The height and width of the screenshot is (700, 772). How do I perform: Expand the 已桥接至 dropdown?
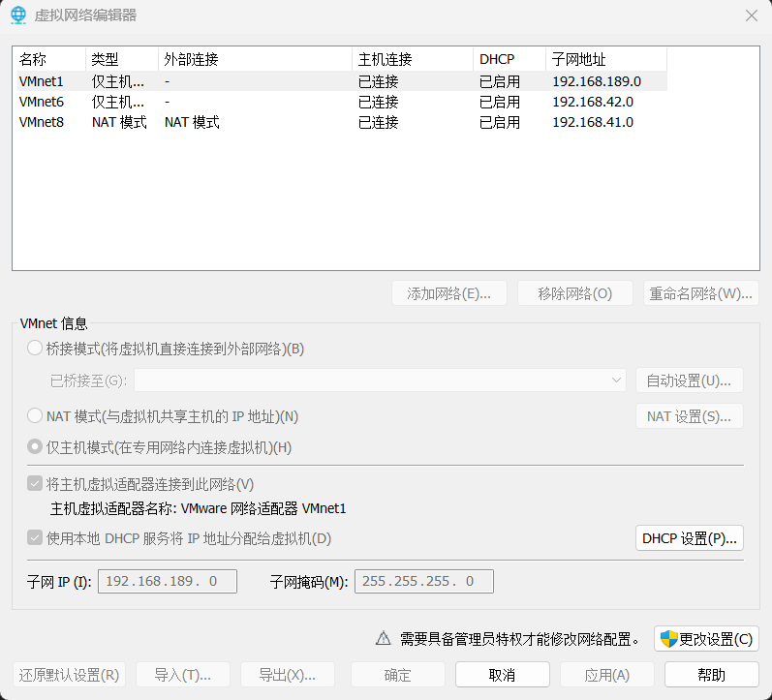[x=617, y=380]
